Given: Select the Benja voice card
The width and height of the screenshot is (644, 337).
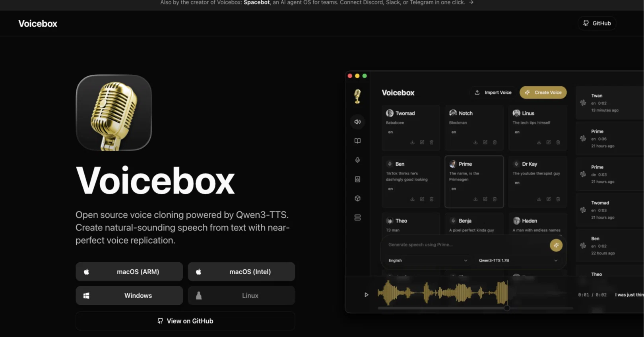Looking at the screenshot, I should pyautogui.click(x=474, y=224).
